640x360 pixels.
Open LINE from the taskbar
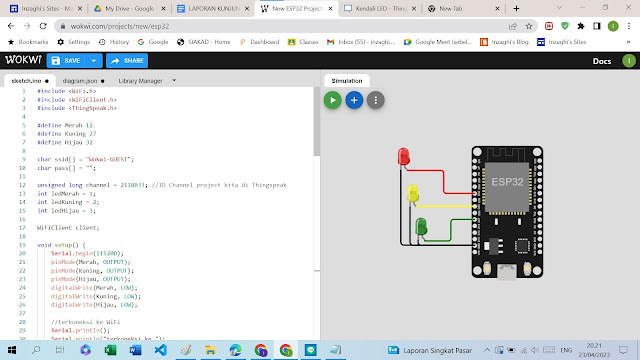pos(311,350)
